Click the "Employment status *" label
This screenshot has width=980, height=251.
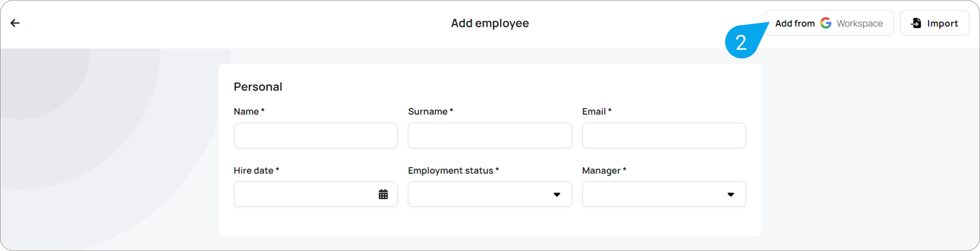click(x=454, y=171)
